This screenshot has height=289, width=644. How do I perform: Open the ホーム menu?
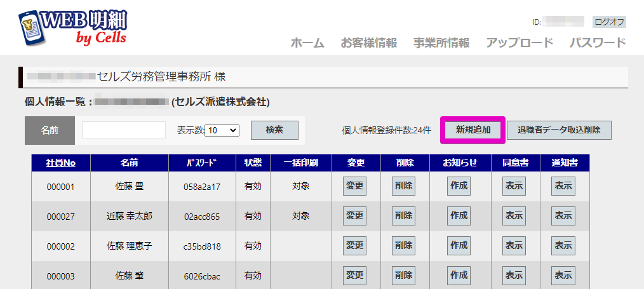pyautogui.click(x=307, y=43)
